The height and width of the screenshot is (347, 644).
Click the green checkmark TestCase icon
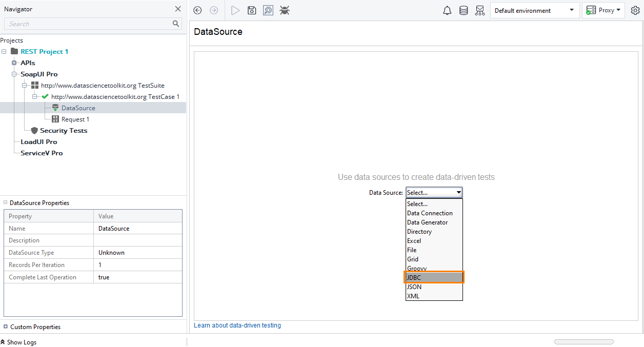click(x=45, y=96)
